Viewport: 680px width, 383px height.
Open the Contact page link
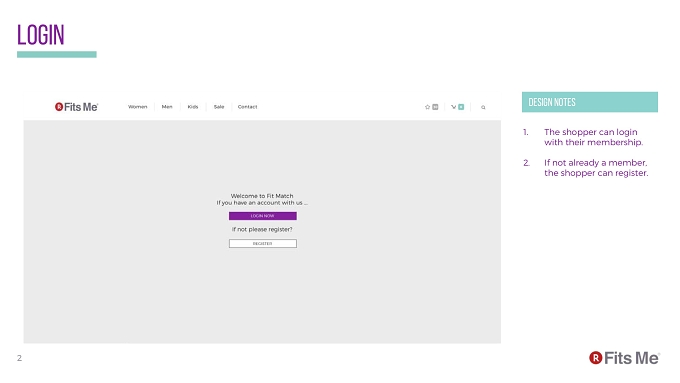point(248,107)
